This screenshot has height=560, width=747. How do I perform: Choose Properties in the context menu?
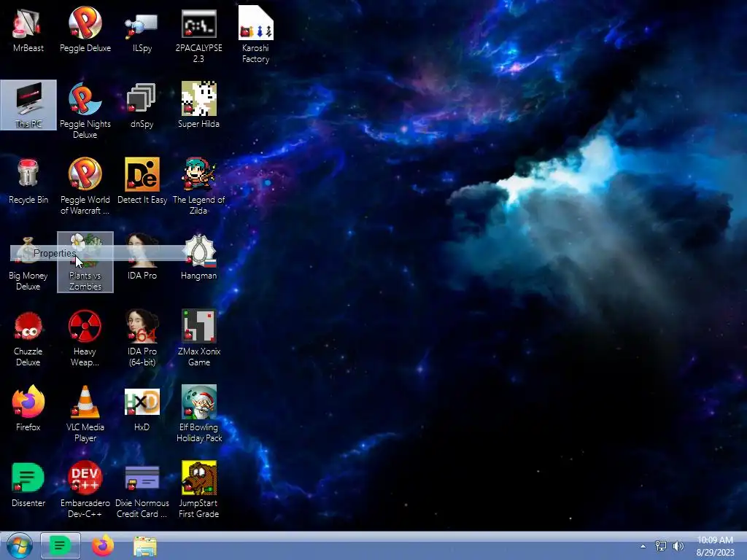pos(97,253)
